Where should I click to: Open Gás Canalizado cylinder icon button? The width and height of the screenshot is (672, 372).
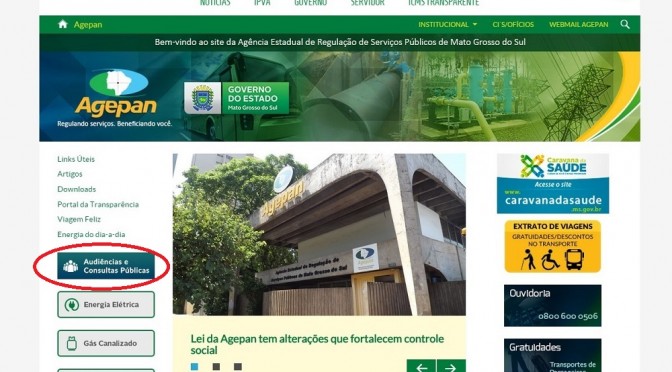pos(106,343)
